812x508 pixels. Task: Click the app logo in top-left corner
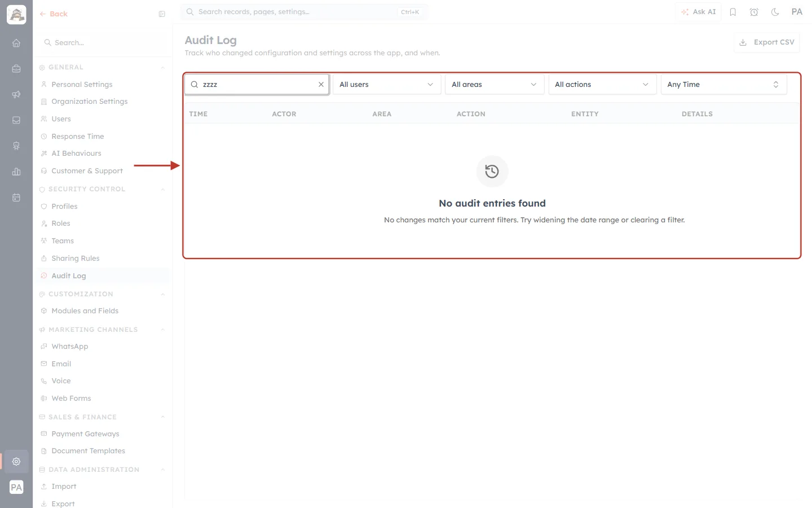pyautogui.click(x=16, y=15)
